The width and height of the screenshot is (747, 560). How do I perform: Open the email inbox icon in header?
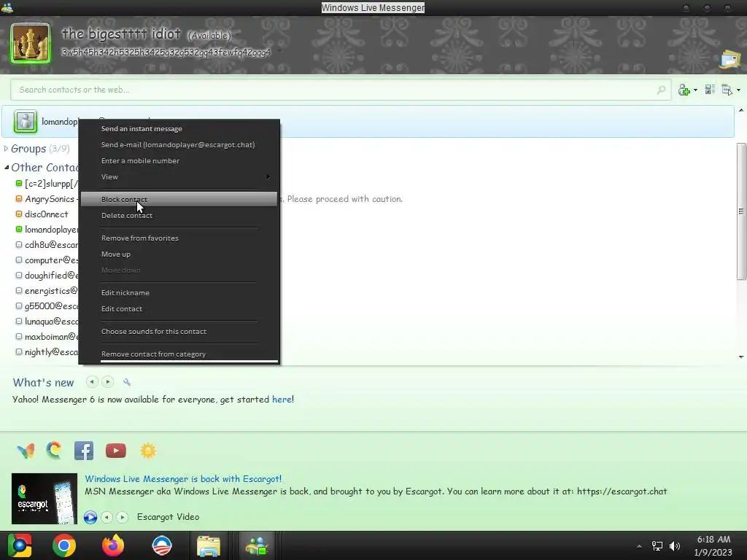point(730,60)
